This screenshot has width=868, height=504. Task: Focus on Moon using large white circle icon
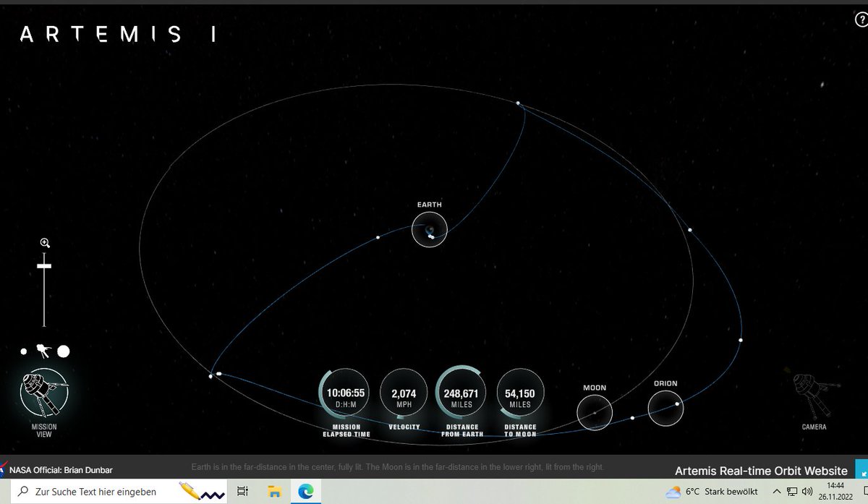pos(64,351)
